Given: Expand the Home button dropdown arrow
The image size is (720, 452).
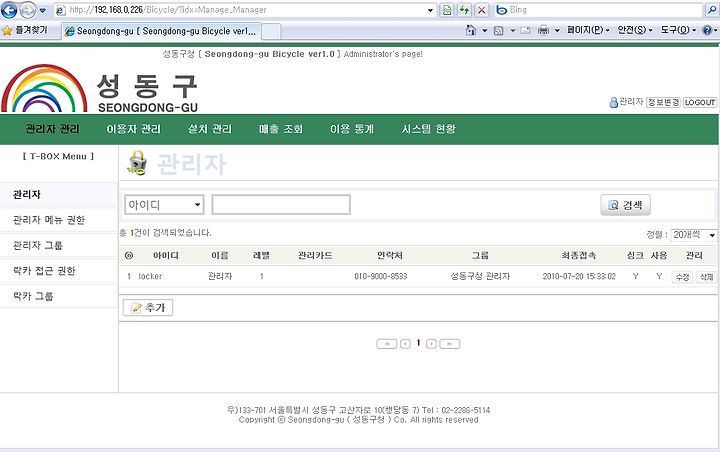Looking at the screenshot, I should coord(484,31).
